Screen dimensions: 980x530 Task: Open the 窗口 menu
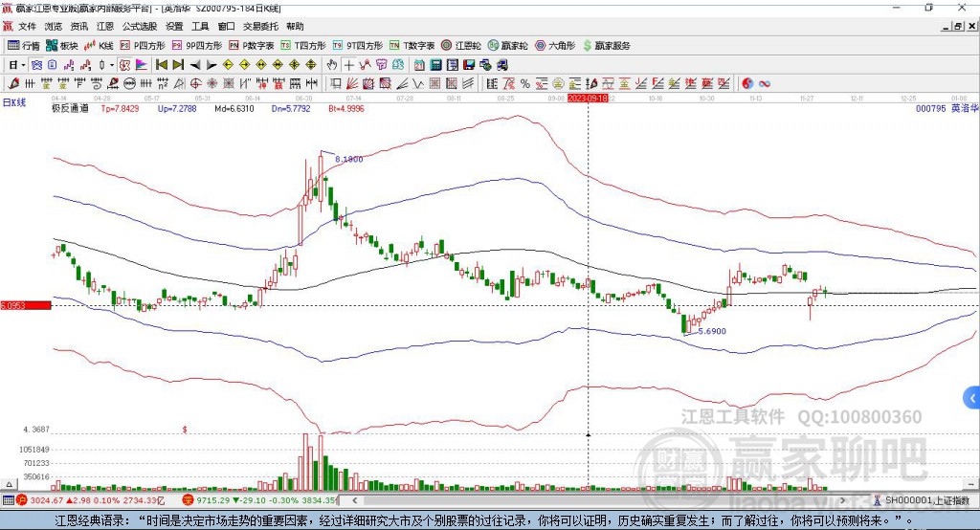[x=226, y=26]
